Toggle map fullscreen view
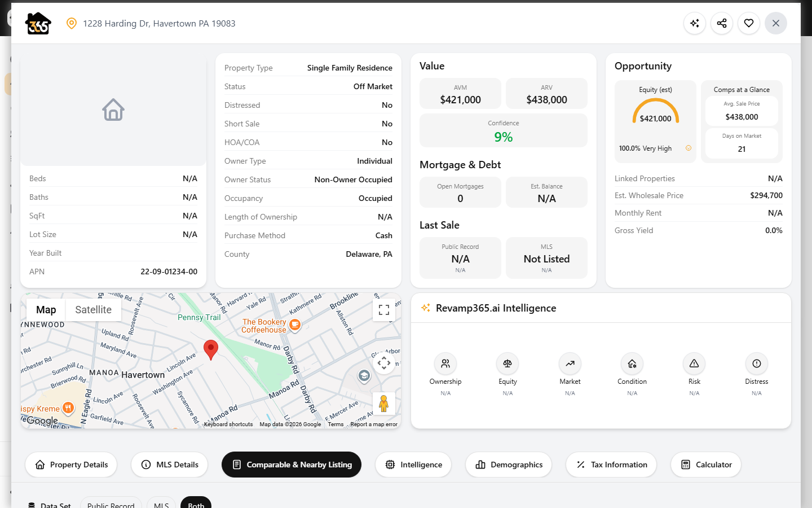 tap(384, 310)
